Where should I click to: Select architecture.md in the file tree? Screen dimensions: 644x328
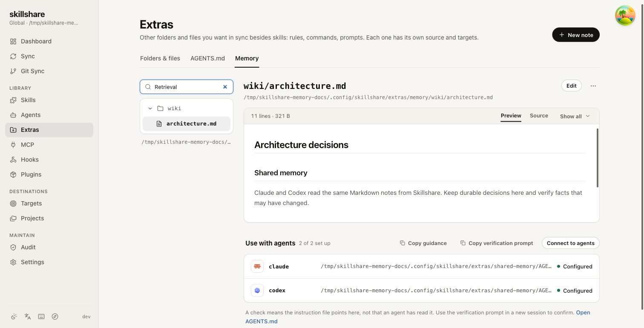pos(187,124)
